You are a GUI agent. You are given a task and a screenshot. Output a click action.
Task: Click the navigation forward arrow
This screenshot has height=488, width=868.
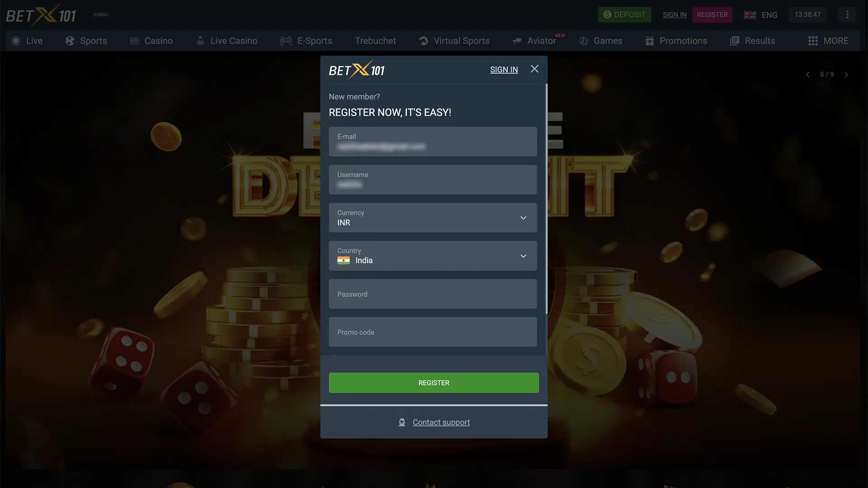tap(846, 75)
